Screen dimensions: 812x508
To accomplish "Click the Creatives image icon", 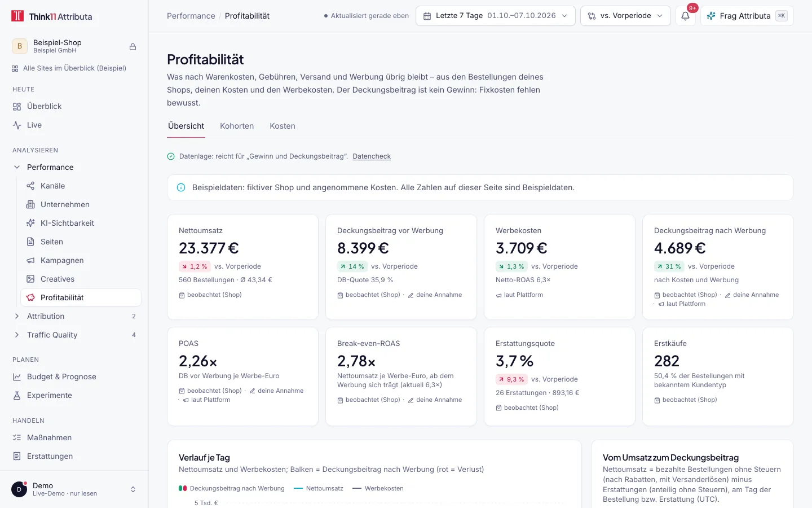I will click(30, 279).
